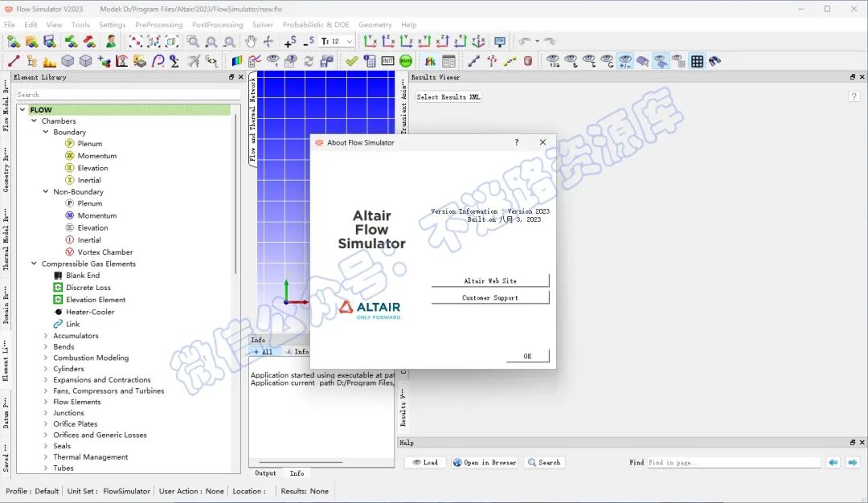Click the refresh arrows icon
The height and width of the screenshot is (503, 868).
(x=309, y=61)
